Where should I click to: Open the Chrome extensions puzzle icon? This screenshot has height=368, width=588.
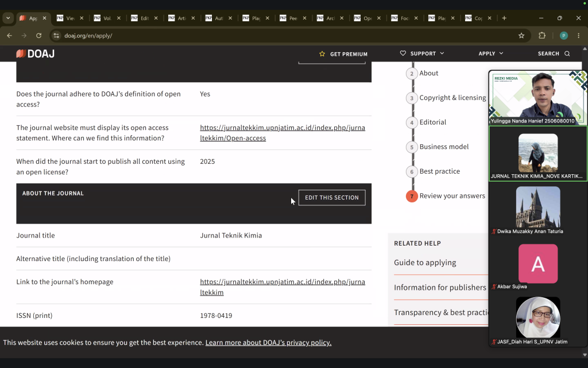[x=542, y=36]
